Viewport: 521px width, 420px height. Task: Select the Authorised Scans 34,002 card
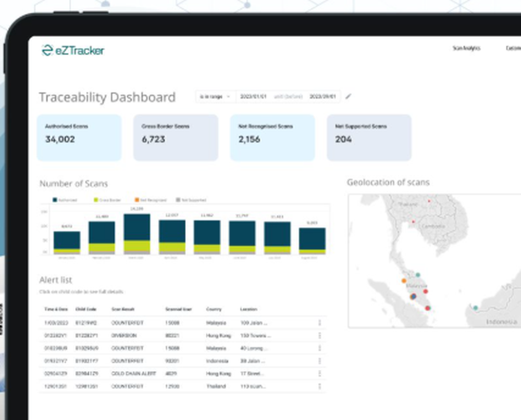tap(79, 138)
